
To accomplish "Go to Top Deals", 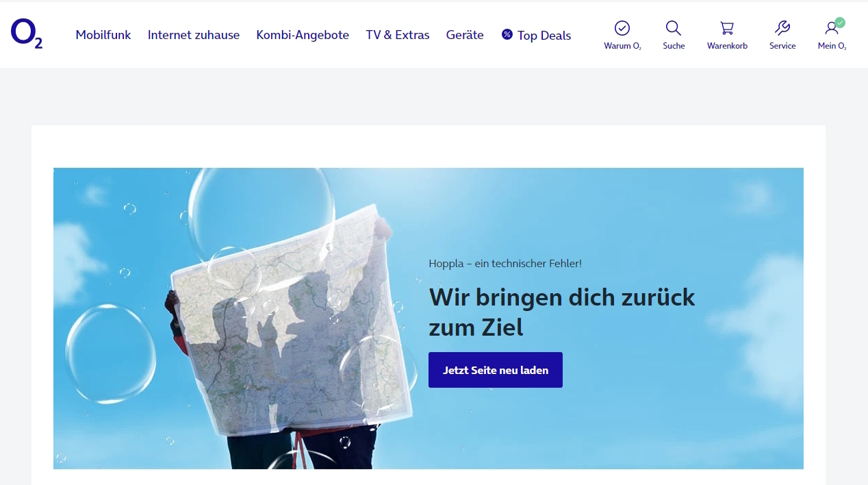I will click(x=544, y=36).
